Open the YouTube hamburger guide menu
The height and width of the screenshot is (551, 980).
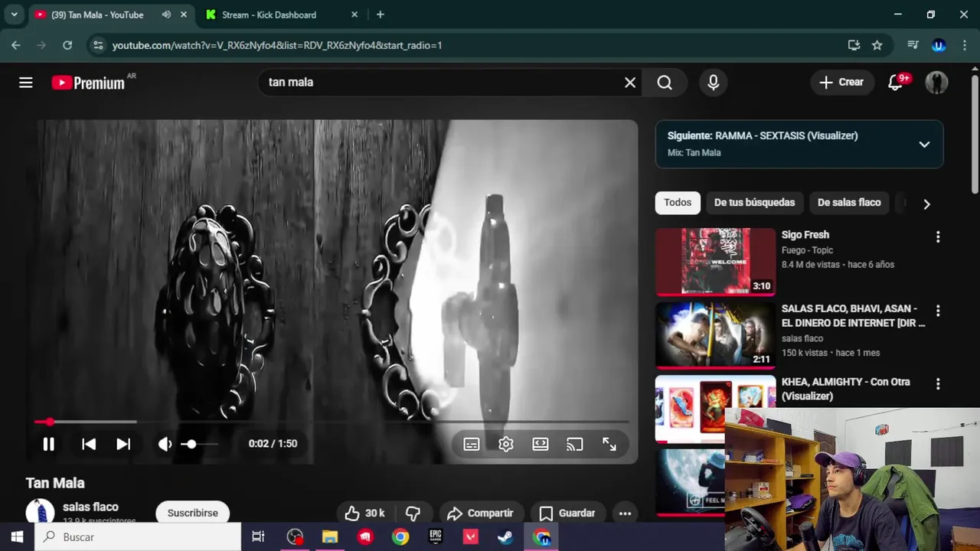tap(26, 83)
